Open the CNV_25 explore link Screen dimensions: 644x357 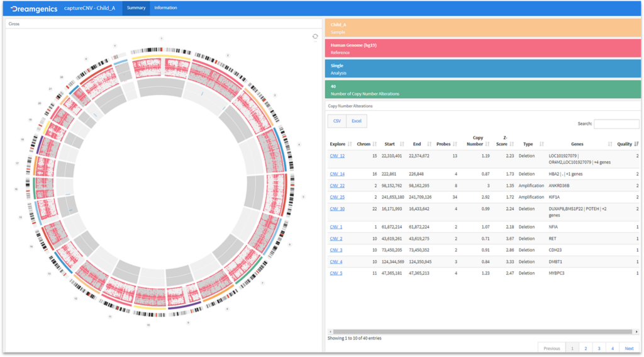pos(337,197)
